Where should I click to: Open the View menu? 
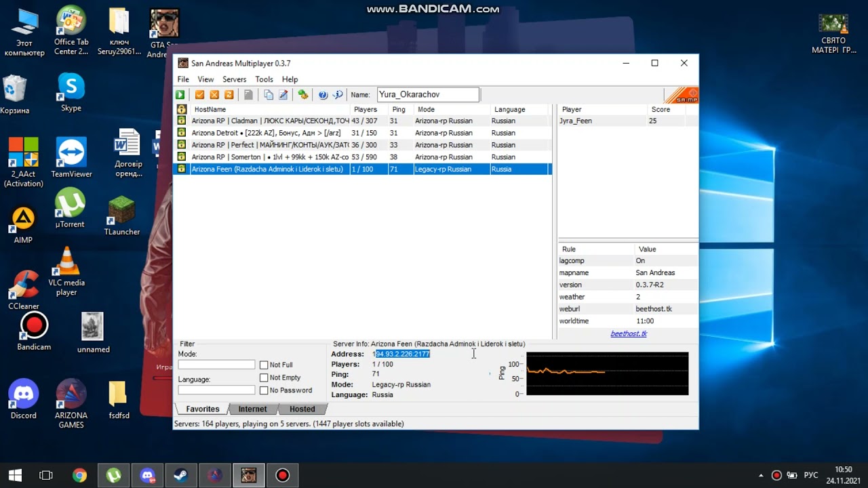click(205, 79)
